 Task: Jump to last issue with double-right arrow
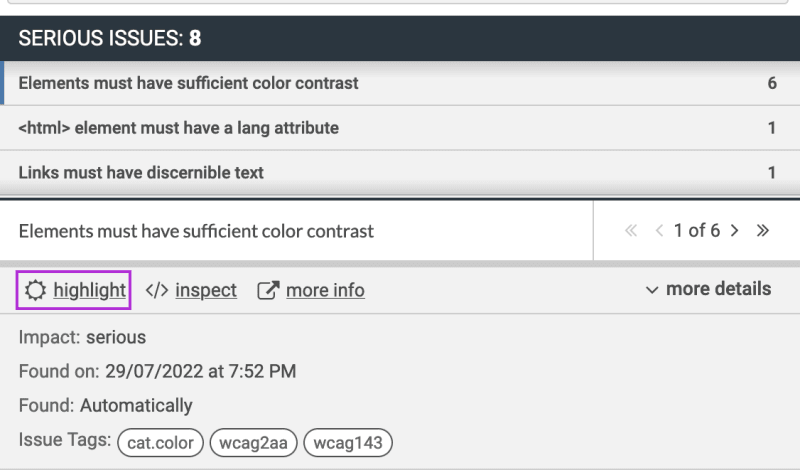763,231
